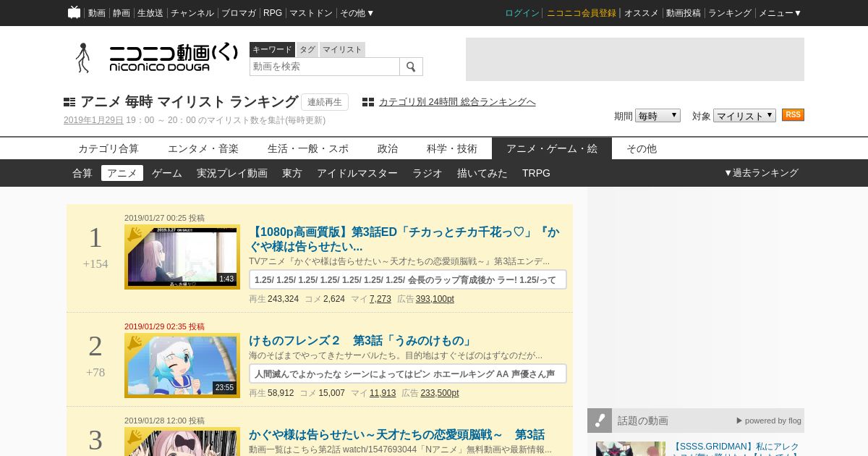Click ad points 233,500pt
Viewport: 868px width, 456px height.
coord(440,393)
